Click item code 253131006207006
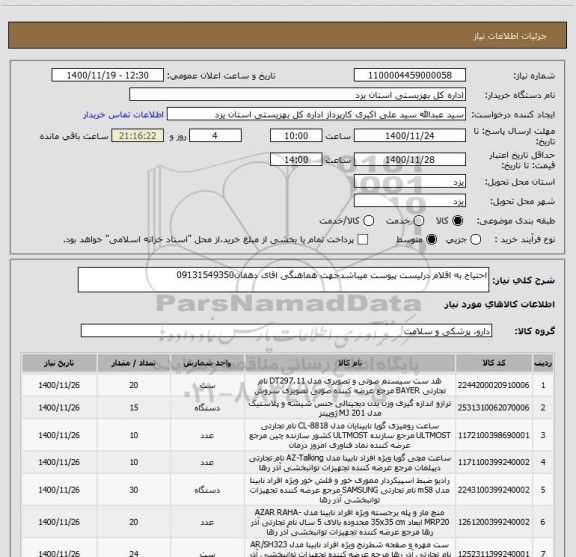Image resolution: width=576 pixels, height=557 pixels. 493,408
